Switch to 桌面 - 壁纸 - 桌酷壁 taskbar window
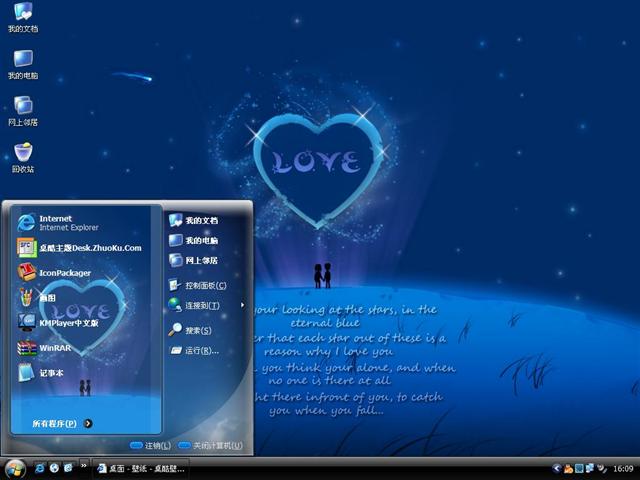640x480 pixels. coord(141,469)
